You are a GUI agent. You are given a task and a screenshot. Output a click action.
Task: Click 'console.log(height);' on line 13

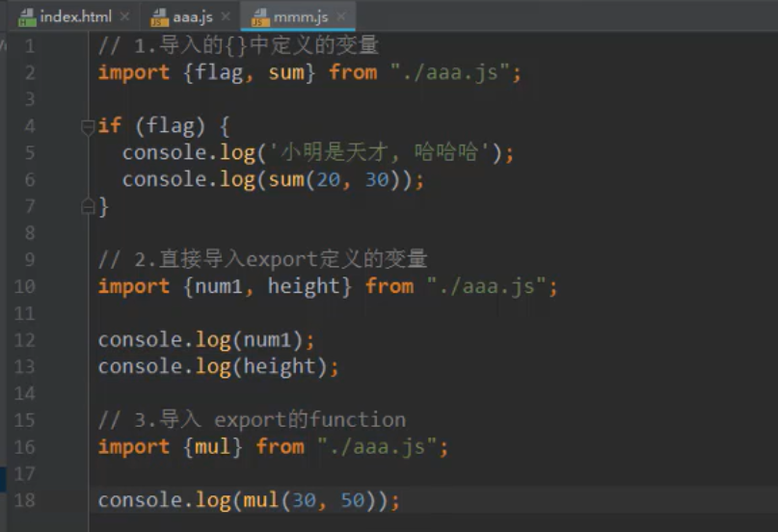pyautogui.click(x=218, y=367)
